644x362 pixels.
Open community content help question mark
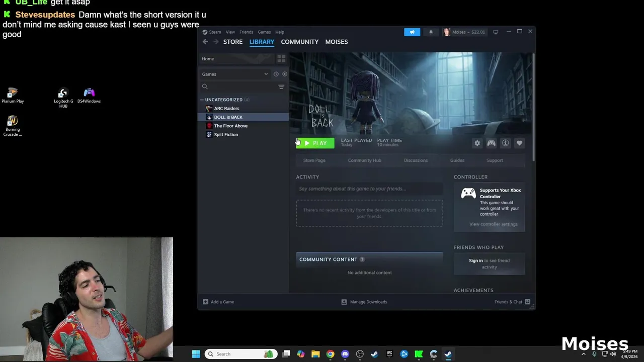point(362,259)
